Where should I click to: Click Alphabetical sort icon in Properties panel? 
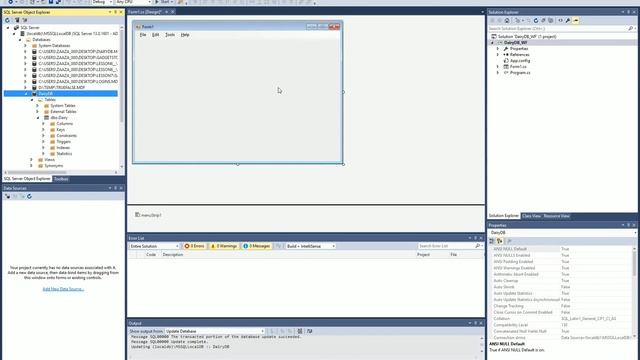tap(500, 241)
